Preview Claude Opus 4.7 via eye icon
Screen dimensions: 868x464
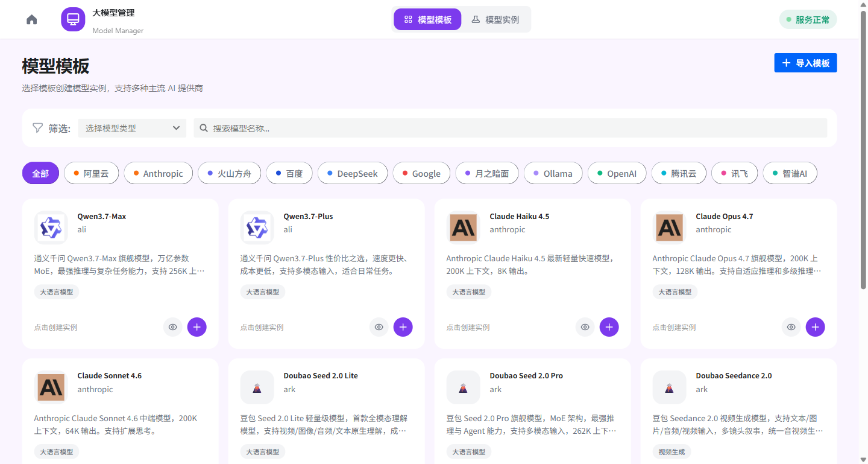(x=791, y=327)
